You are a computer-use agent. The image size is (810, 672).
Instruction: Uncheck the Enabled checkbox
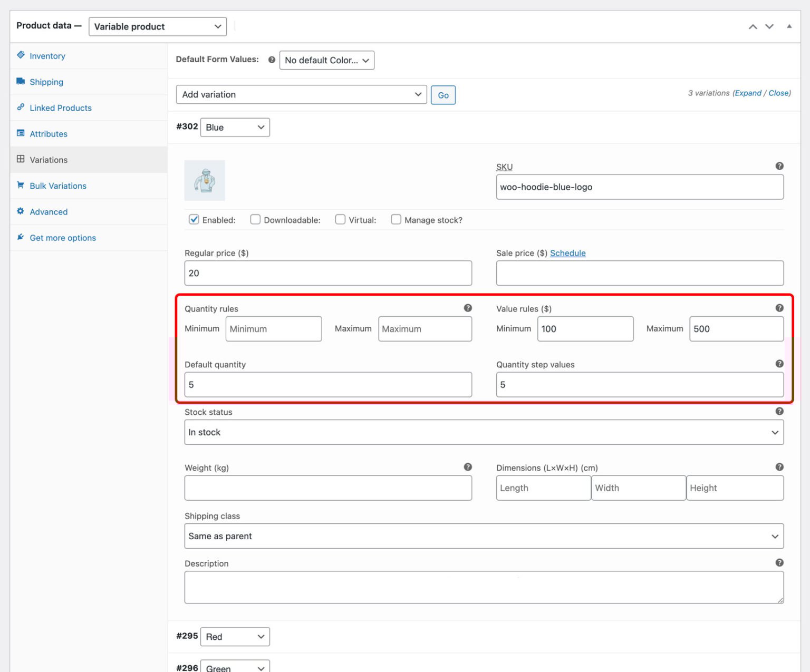194,219
